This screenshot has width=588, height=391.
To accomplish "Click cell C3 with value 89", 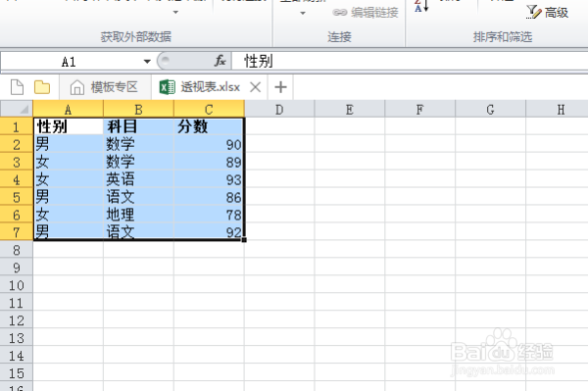I will tap(209, 162).
